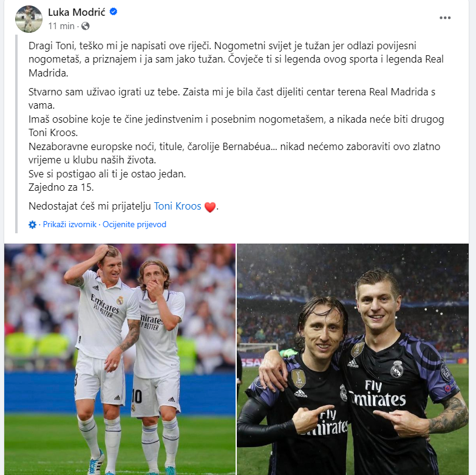The width and height of the screenshot is (476, 475).
Task: Click number 10 on white shorts
Action: point(137,396)
